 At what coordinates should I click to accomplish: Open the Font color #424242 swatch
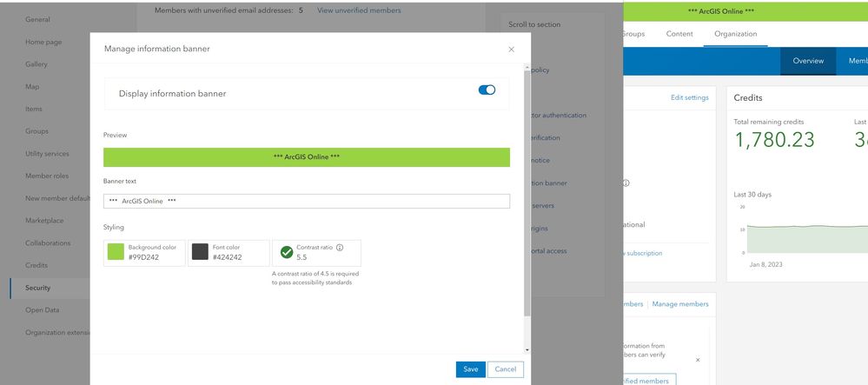coord(200,252)
